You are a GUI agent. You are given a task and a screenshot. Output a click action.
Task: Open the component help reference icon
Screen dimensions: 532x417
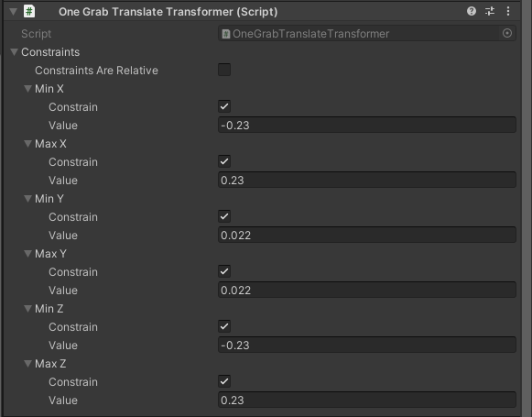(x=472, y=11)
